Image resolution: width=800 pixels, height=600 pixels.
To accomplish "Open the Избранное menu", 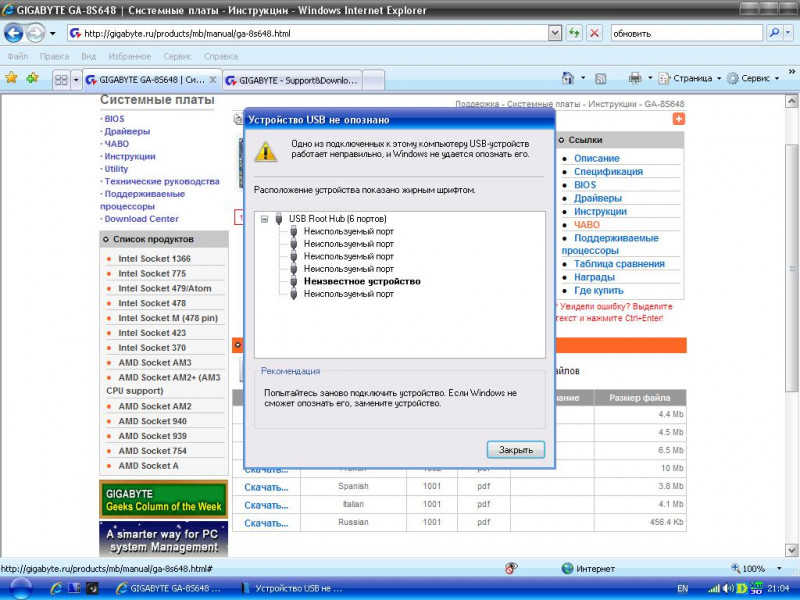I will pos(130,56).
